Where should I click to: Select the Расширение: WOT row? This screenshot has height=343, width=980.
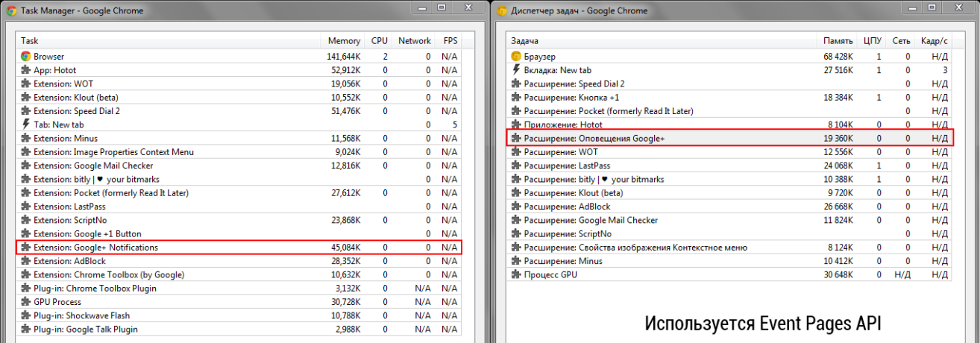729,152
